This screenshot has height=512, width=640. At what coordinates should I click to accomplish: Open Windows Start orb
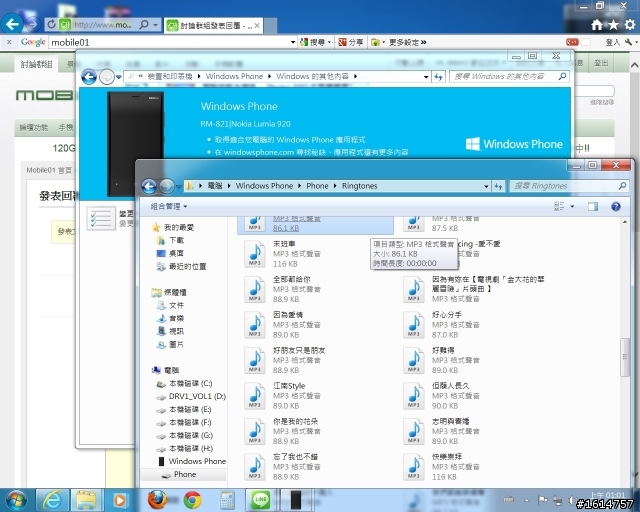[x=16, y=500]
